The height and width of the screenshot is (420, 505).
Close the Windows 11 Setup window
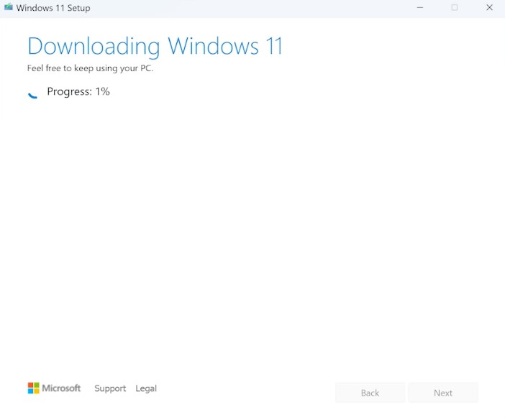pos(489,8)
